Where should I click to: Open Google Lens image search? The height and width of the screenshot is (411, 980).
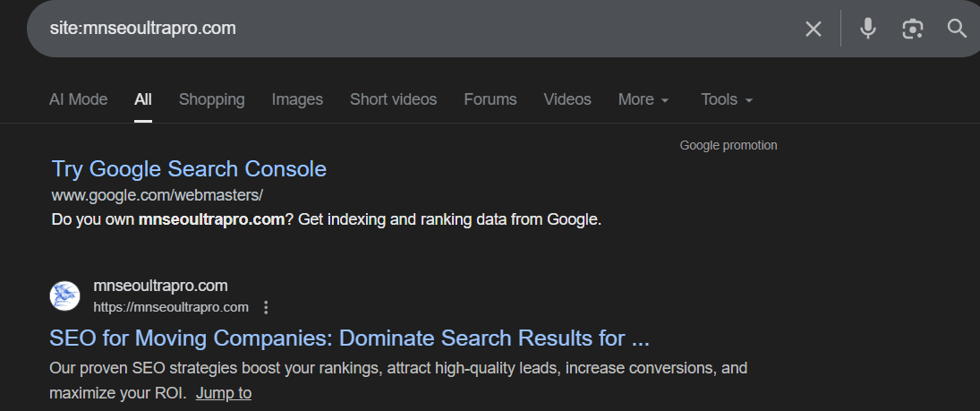912,29
